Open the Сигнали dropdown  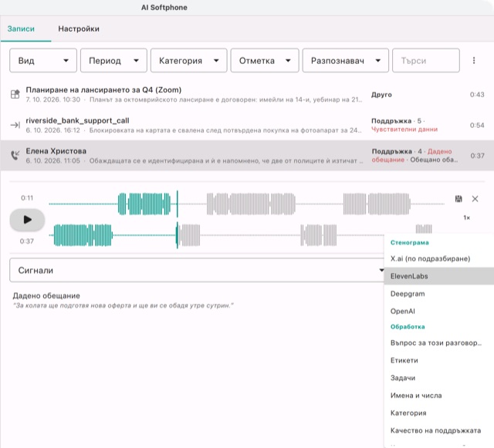[198, 270]
